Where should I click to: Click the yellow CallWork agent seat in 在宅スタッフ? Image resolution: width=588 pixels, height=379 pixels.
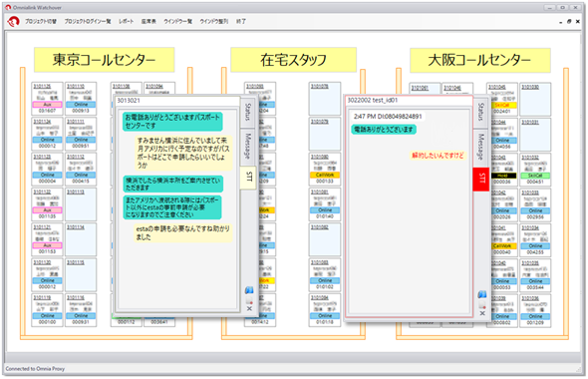coord(324,170)
